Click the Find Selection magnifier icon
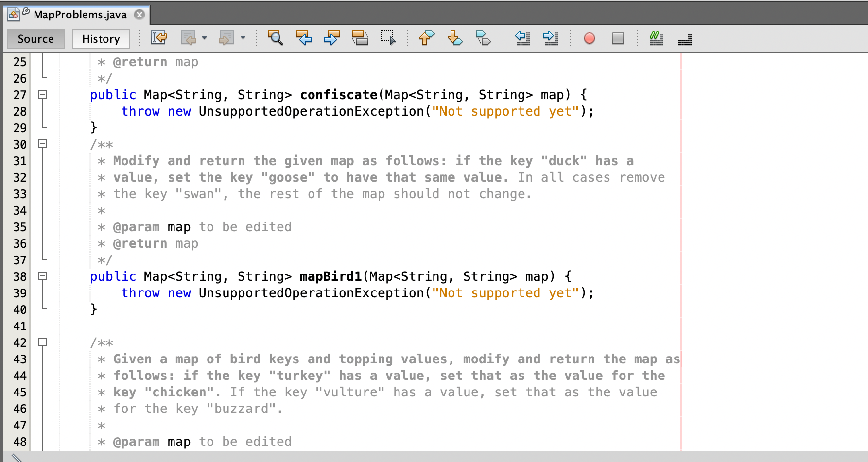Image resolution: width=868 pixels, height=462 pixels. click(275, 38)
